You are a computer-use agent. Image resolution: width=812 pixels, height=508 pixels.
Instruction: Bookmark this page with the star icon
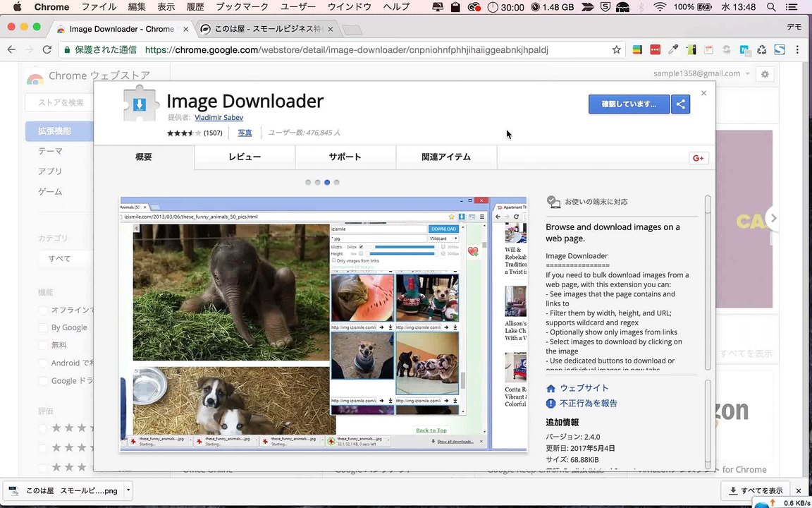click(x=616, y=50)
